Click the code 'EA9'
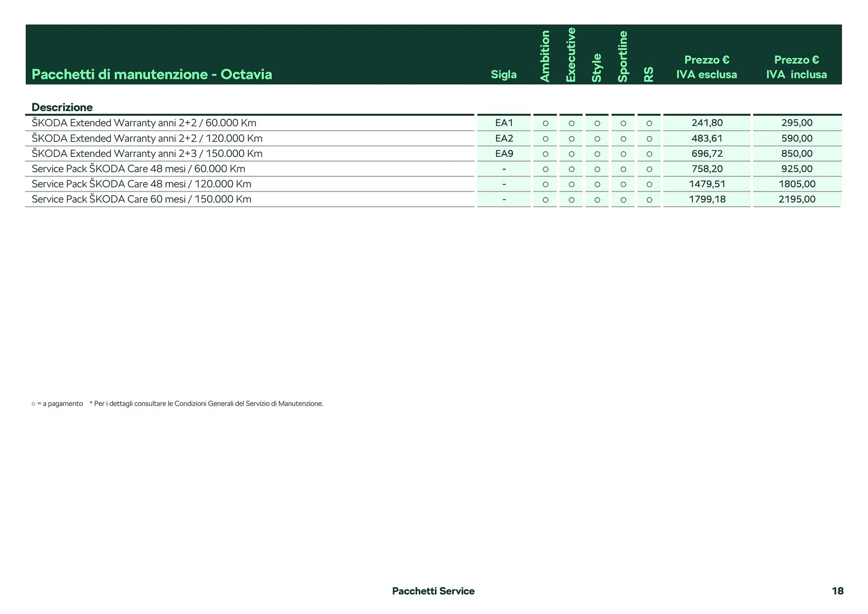Screen dimensions: 868x614 tap(504, 153)
